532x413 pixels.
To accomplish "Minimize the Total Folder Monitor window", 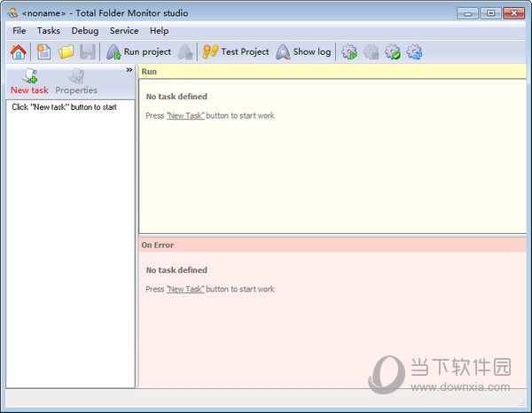I will pos(467,13).
